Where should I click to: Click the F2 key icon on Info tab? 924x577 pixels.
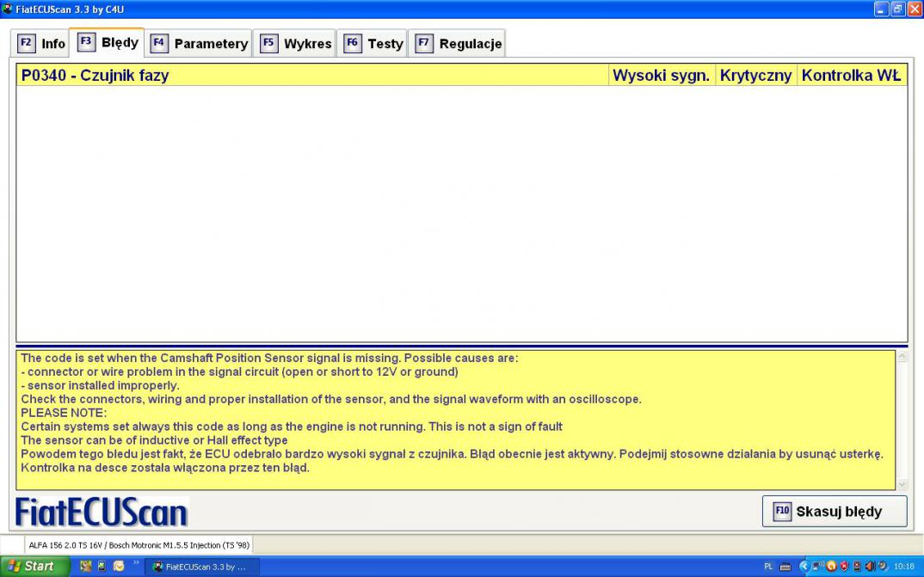27,43
